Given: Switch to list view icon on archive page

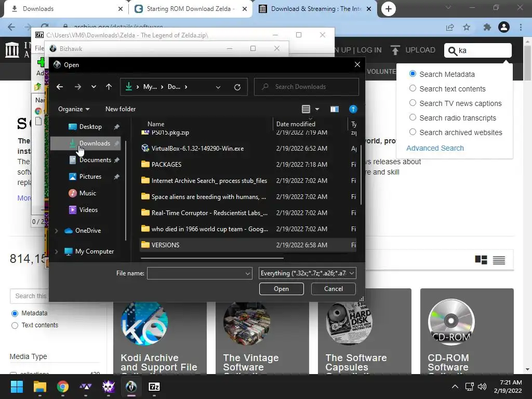Looking at the screenshot, I should pyautogui.click(x=499, y=260).
